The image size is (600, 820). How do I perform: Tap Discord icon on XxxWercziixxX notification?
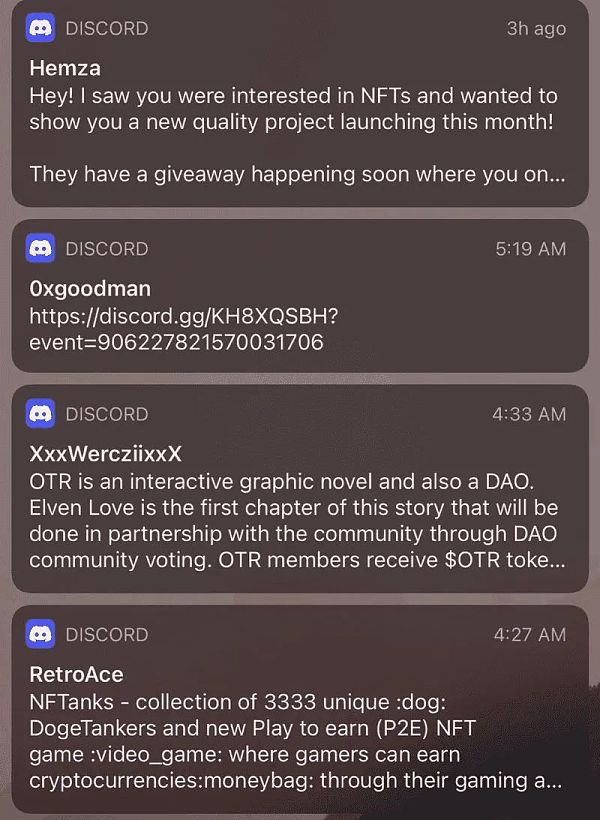[x=40, y=414]
